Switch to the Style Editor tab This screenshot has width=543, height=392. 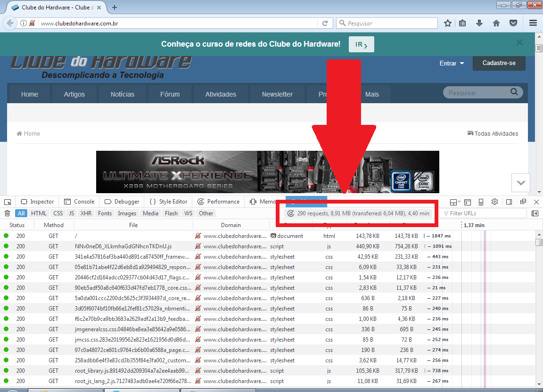coord(168,202)
